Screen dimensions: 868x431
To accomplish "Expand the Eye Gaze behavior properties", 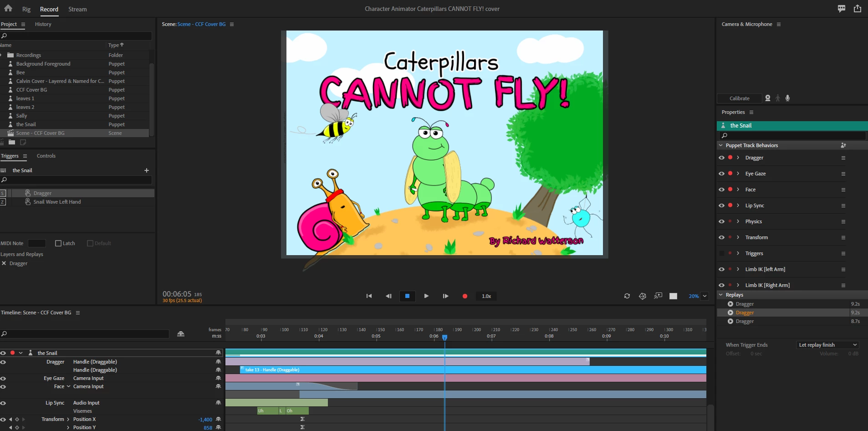I will 738,174.
